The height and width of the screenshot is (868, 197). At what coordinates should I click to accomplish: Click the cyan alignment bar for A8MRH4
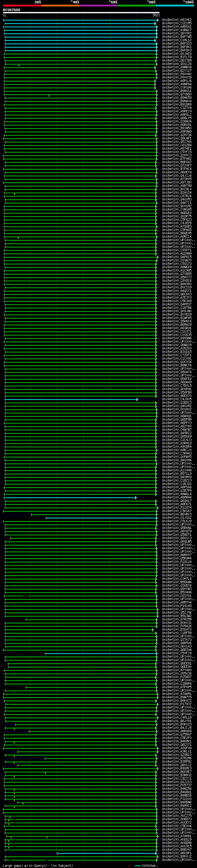tap(70, 497)
